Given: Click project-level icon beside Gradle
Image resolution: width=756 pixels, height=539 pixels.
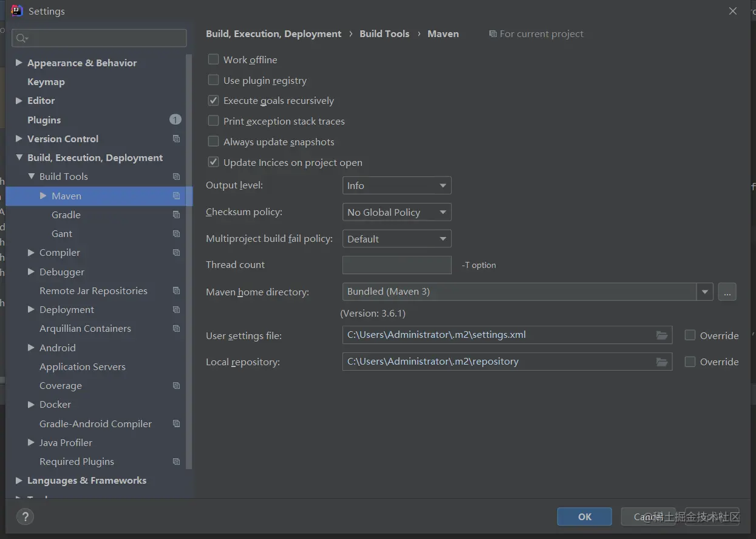Looking at the screenshot, I should tap(176, 215).
